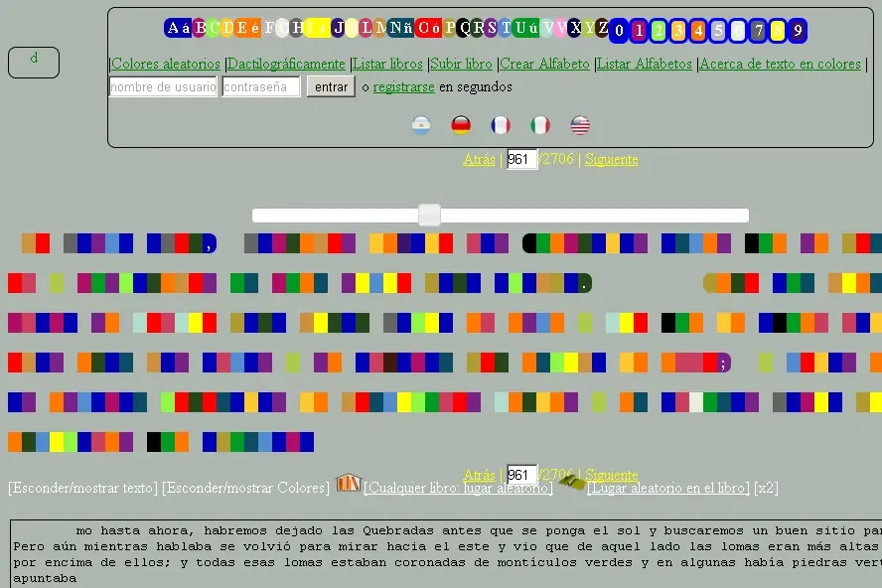Focus the contraseña field
882x588 pixels.
[261, 86]
